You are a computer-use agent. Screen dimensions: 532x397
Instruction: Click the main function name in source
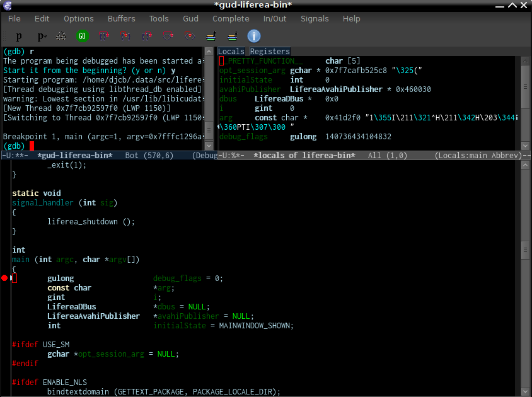coord(21,260)
